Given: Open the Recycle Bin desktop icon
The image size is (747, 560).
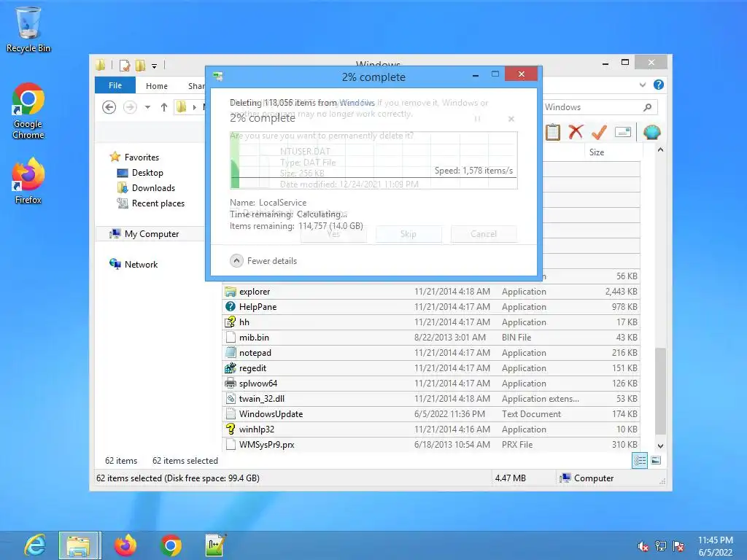Looking at the screenshot, I should [x=28, y=29].
